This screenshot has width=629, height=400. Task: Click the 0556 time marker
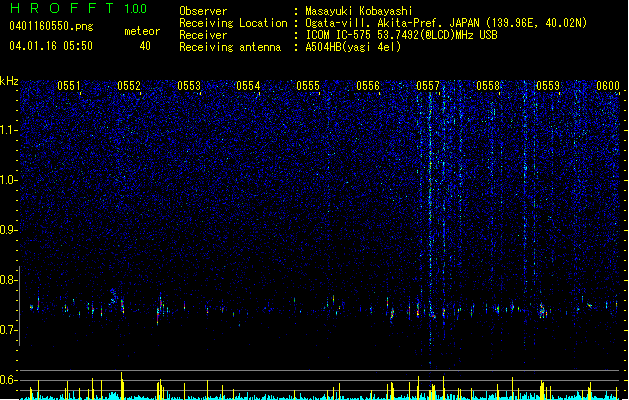tap(368, 86)
